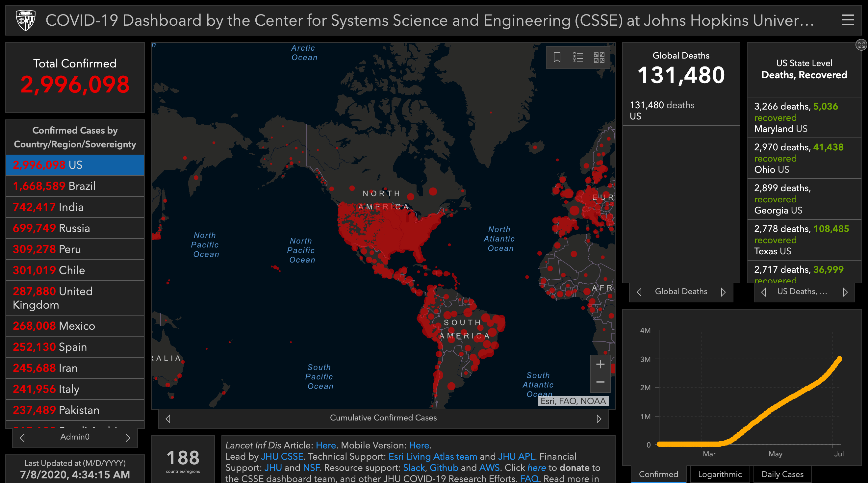
Task: Select the Confirmed chart tab
Action: [x=658, y=474]
